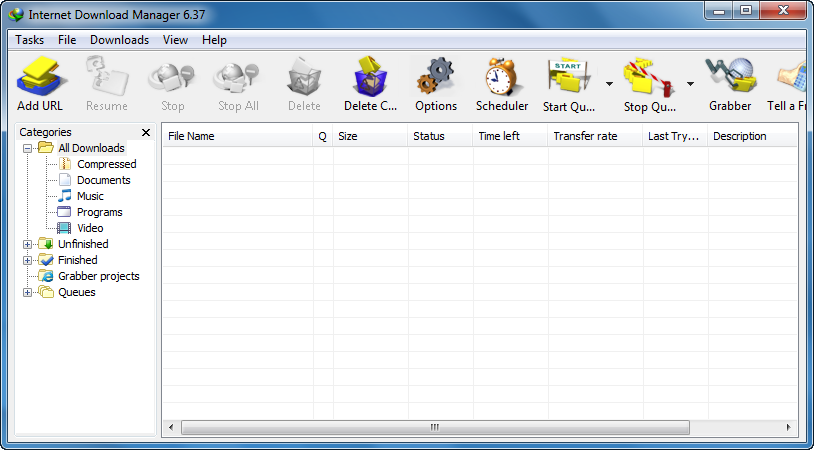Sort by Transfer rate column header
Viewport: 814px width, 450px height.
(595, 136)
